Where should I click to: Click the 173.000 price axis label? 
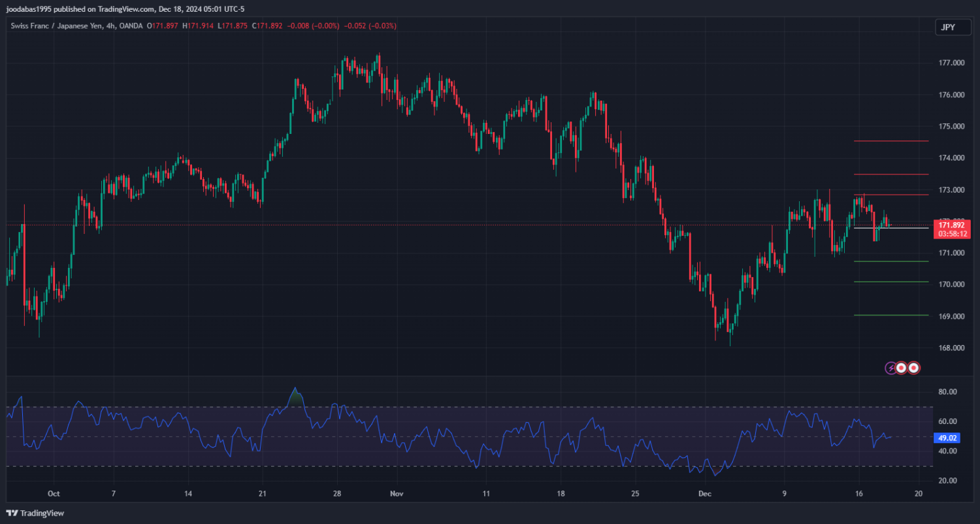point(951,190)
